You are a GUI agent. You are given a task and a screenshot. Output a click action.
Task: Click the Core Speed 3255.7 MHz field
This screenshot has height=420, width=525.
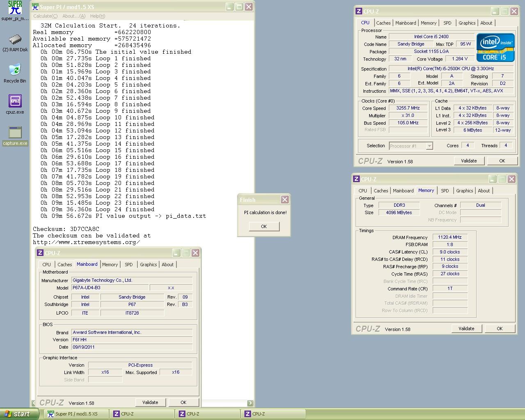(x=408, y=108)
